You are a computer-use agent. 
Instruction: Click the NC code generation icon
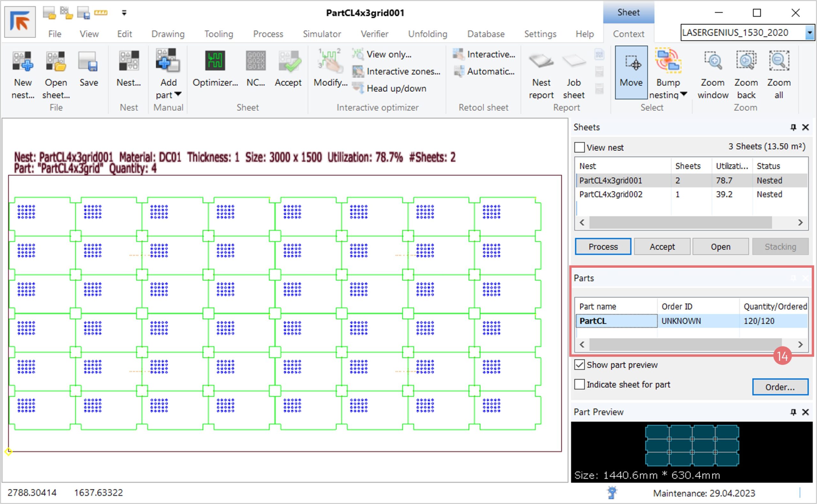255,61
